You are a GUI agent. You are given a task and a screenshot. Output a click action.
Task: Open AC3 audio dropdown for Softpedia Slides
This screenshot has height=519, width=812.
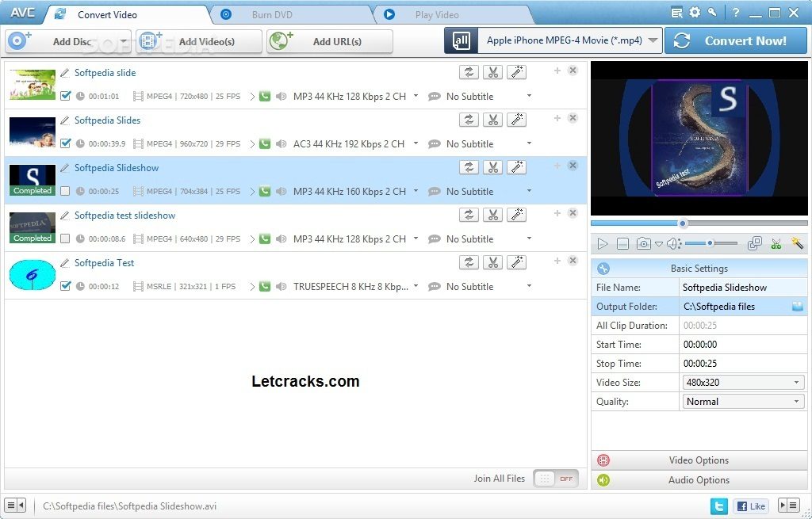(416, 143)
